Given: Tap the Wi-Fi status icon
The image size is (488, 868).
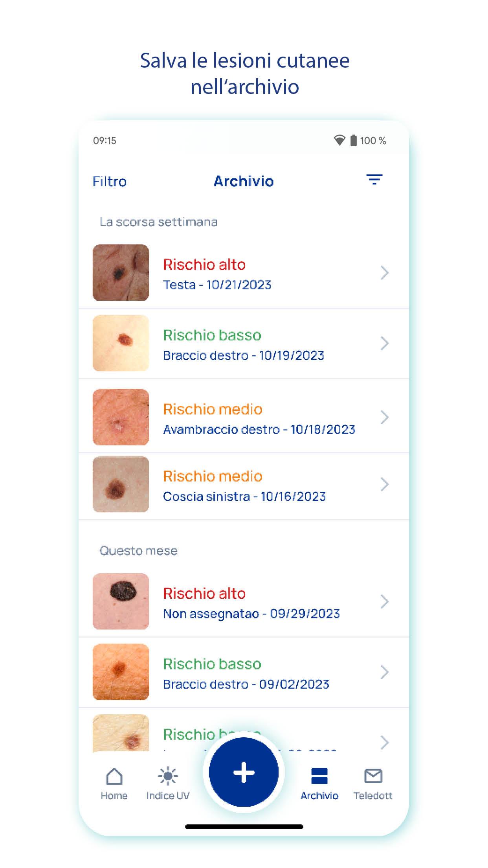Looking at the screenshot, I should (339, 140).
